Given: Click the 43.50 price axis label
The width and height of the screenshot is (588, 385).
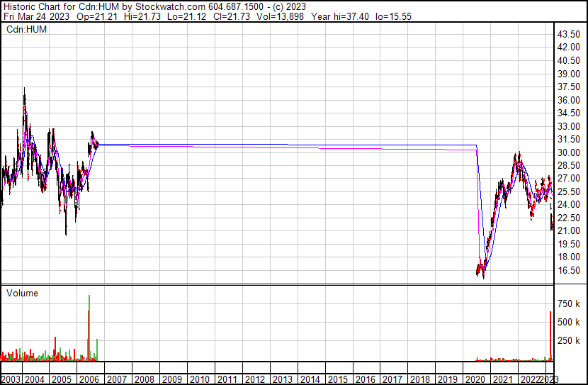Looking at the screenshot, I should tap(569, 34).
